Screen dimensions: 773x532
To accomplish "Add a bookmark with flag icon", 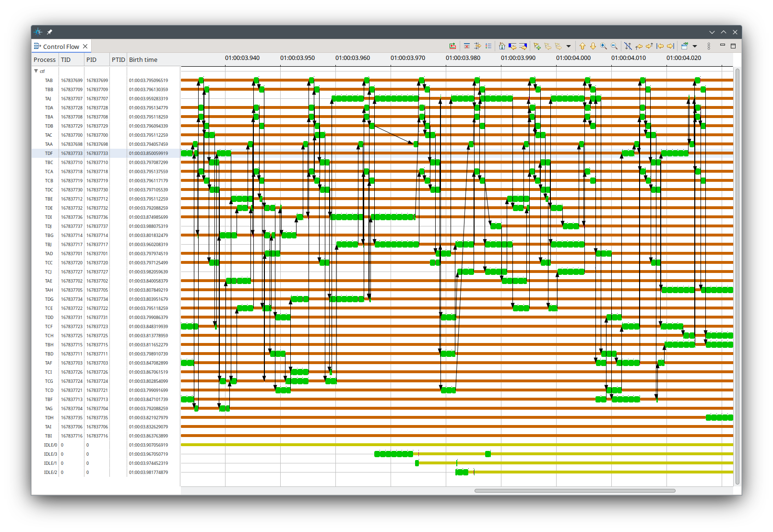I will 537,46.
